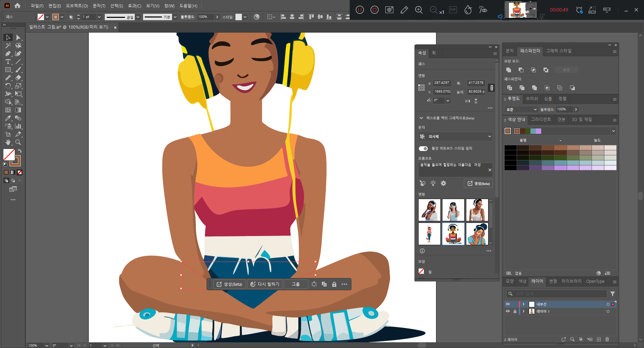The width and height of the screenshot is (644, 348).
Task: Click the lock icon in floating taskbar
Action: coord(334,284)
